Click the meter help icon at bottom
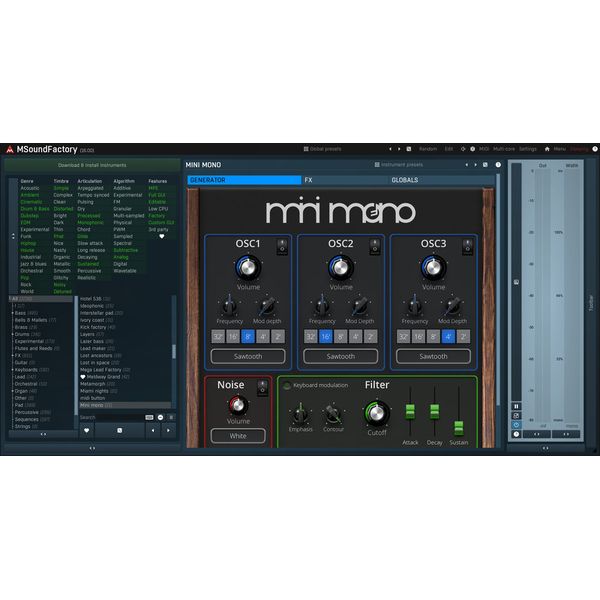 pos(516,434)
